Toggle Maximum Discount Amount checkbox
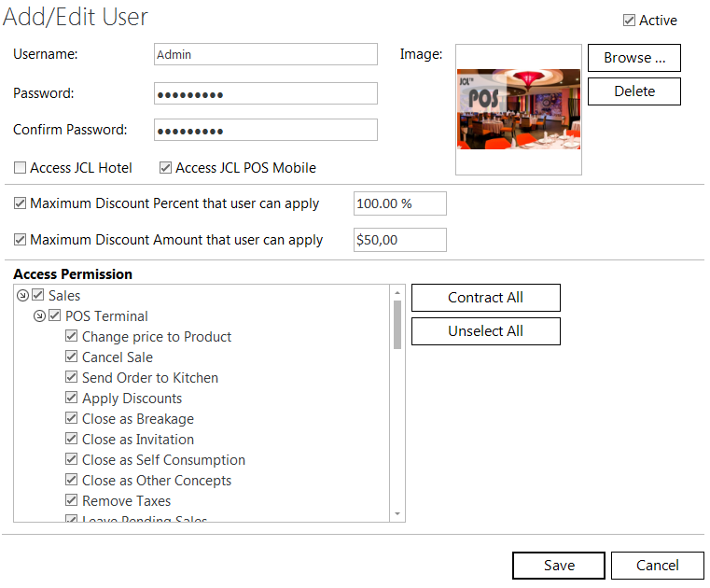710x588 pixels. (21, 240)
